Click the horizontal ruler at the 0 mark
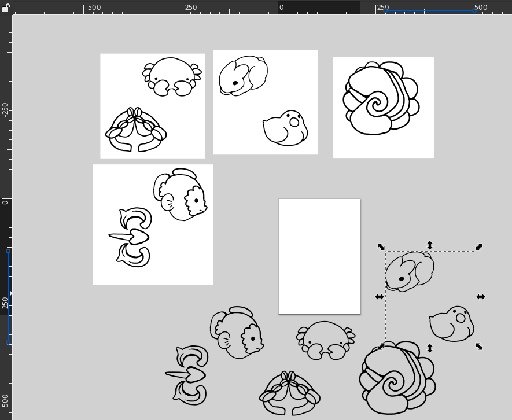The height and width of the screenshot is (420, 512). pyautogui.click(x=279, y=8)
